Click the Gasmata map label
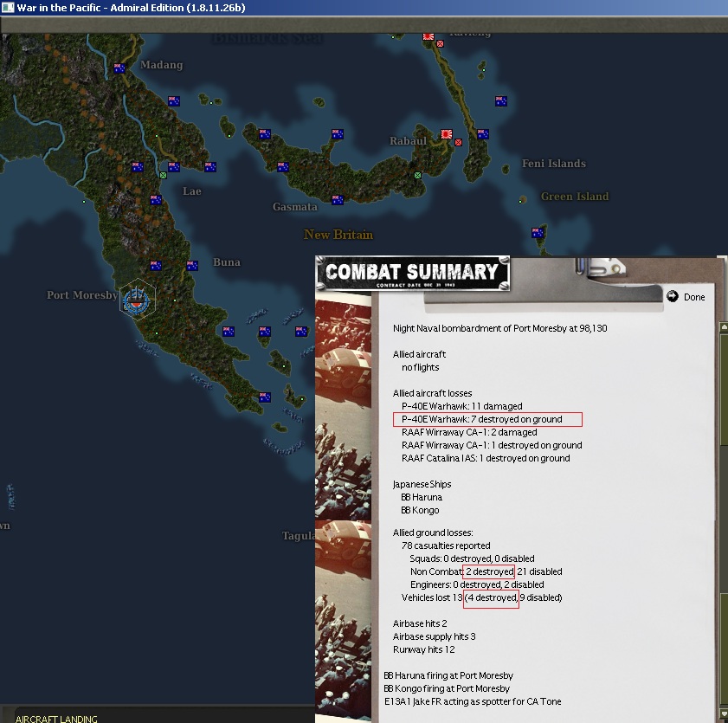The width and height of the screenshot is (728, 723). [x=295, y=207]
